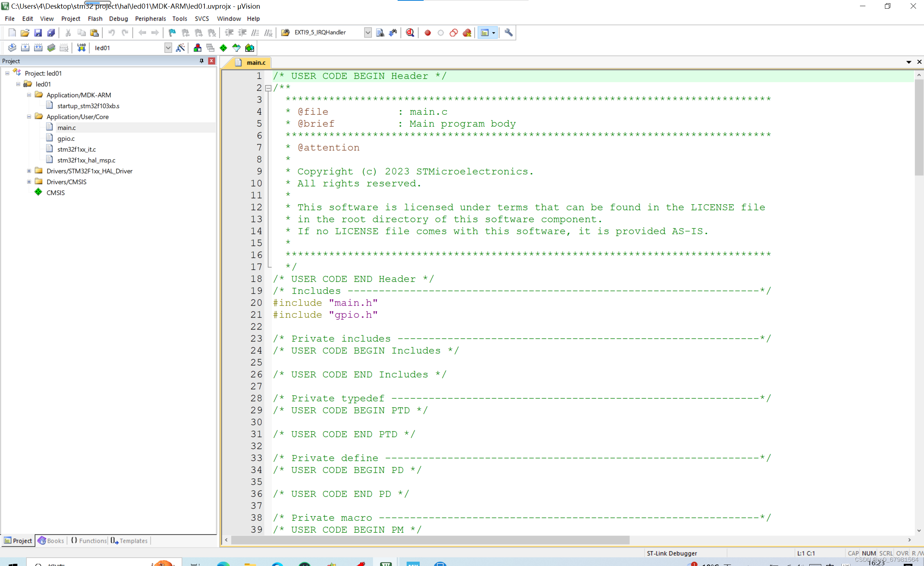Open Find in Files icon
This screenshot has width=924, height=566.
(285, 33)
